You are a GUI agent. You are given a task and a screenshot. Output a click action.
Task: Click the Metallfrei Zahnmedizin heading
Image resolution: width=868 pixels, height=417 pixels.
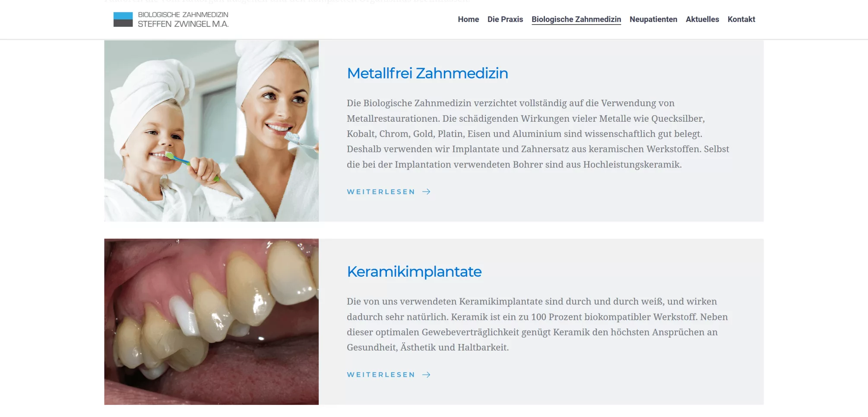[428, 73]
